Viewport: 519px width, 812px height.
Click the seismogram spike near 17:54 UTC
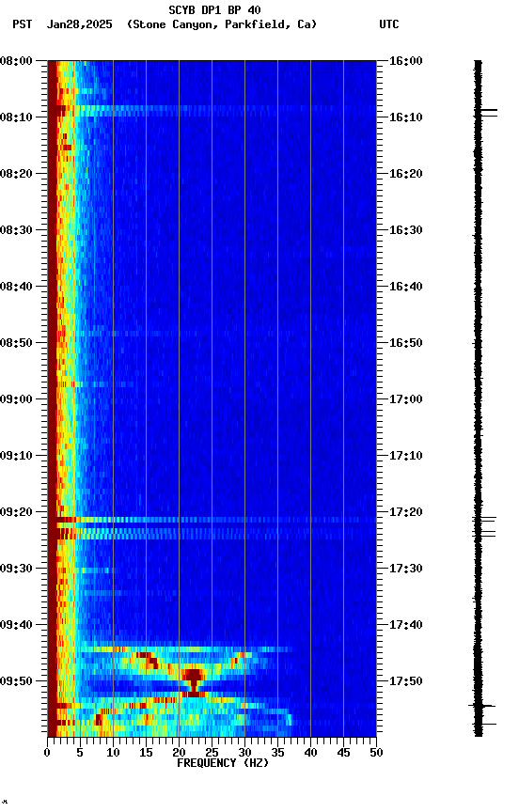tap(482, 705)
